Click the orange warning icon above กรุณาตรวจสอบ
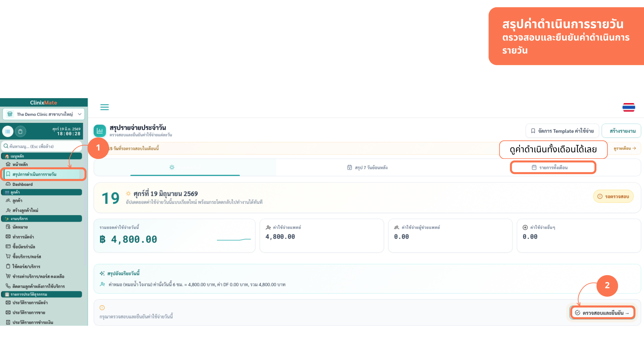This screenshot has width=644, height=362. click(x=102, y=308)
